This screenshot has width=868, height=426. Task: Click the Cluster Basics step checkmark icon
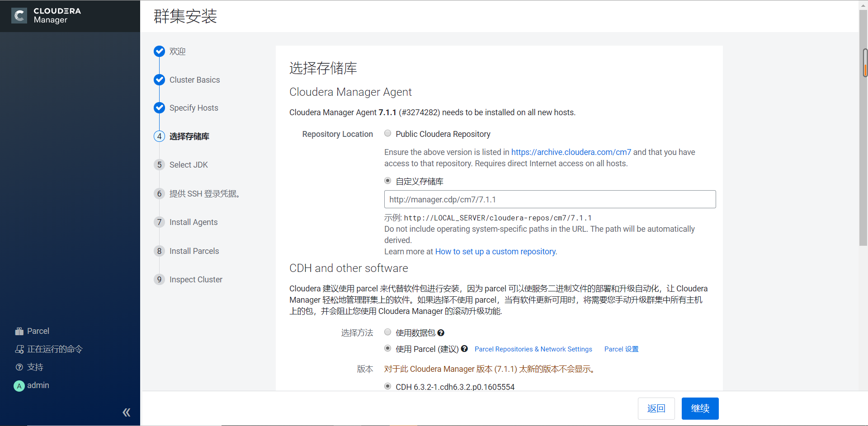pyautogui.click(x=159, y=80)
